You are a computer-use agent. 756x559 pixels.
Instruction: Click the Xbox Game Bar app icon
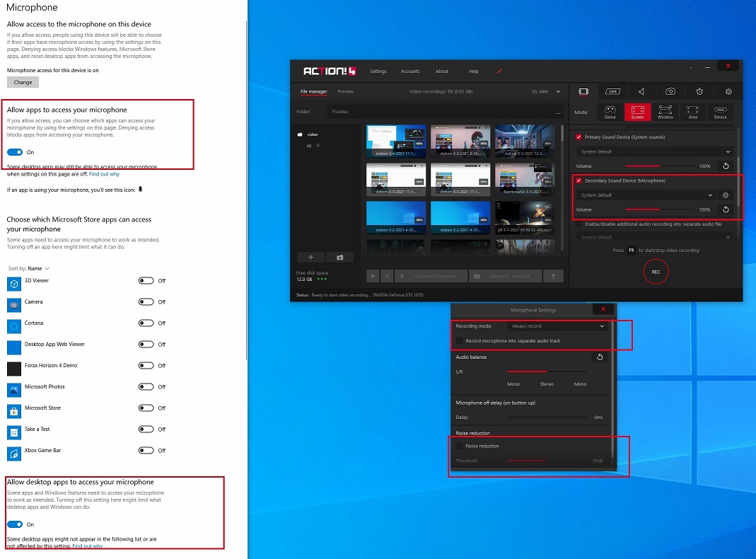[14, 454]
